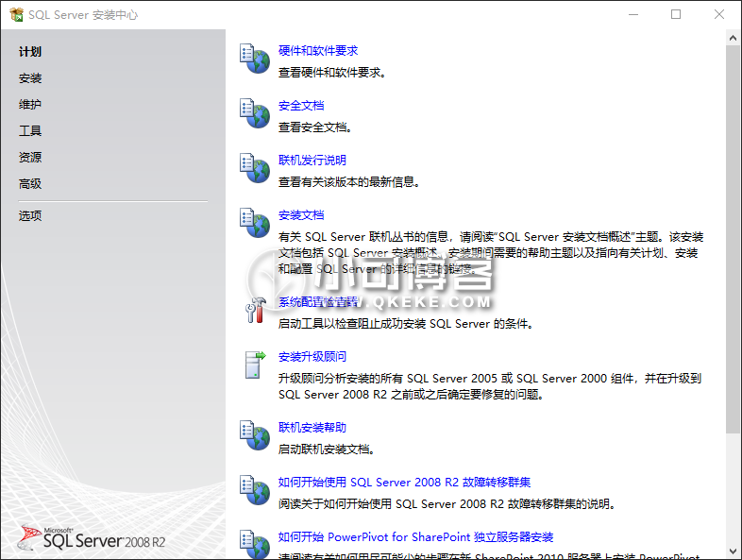
Task: Switch to the 安装 page
Action: 30,78
